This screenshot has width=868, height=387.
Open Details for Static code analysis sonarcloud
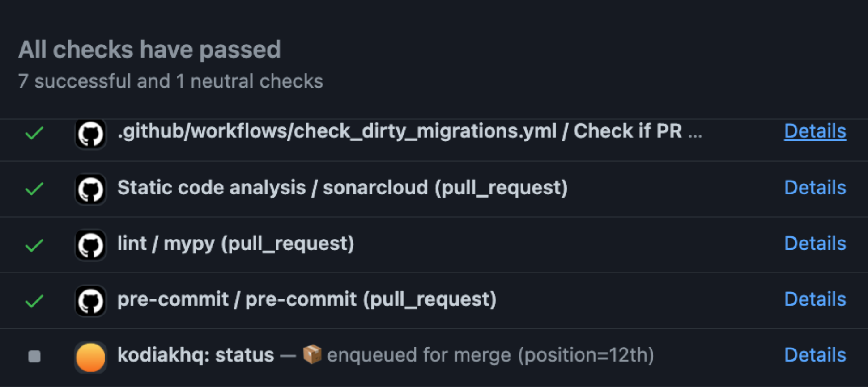click(815, 188)
